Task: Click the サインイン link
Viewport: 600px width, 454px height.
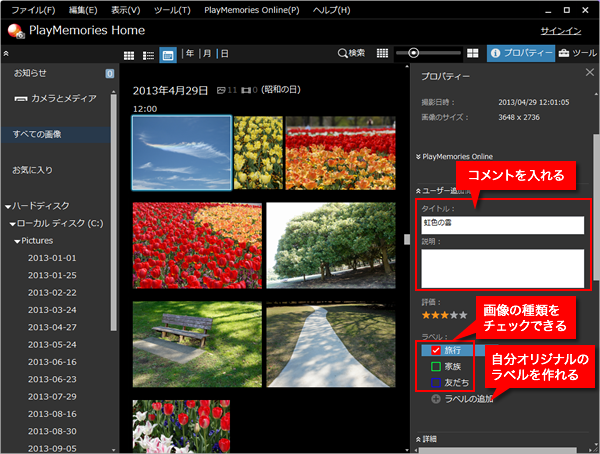Action: [560, 31]
